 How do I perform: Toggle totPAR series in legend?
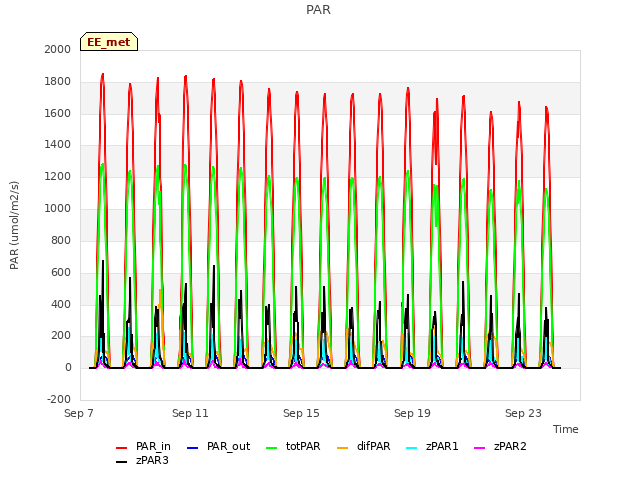coord(293,447)
